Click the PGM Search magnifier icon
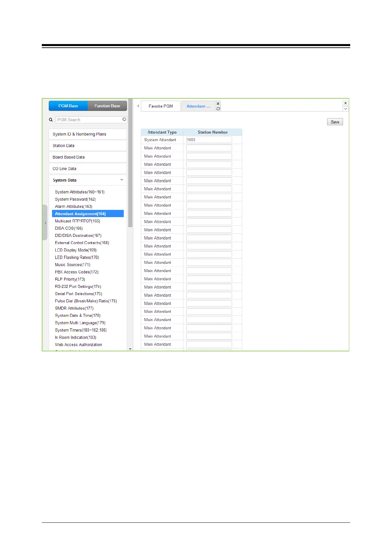 click(51, 120)
